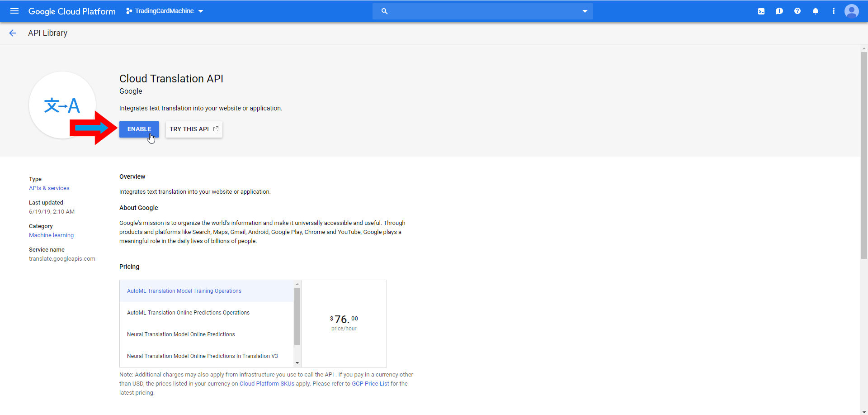868x415 pixels.
Task: Open the main navigation hamburger menu
Action: 14,11
